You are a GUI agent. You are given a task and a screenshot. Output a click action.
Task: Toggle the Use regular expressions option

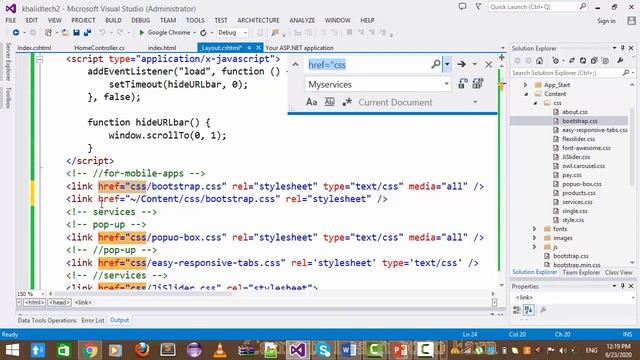347,102
